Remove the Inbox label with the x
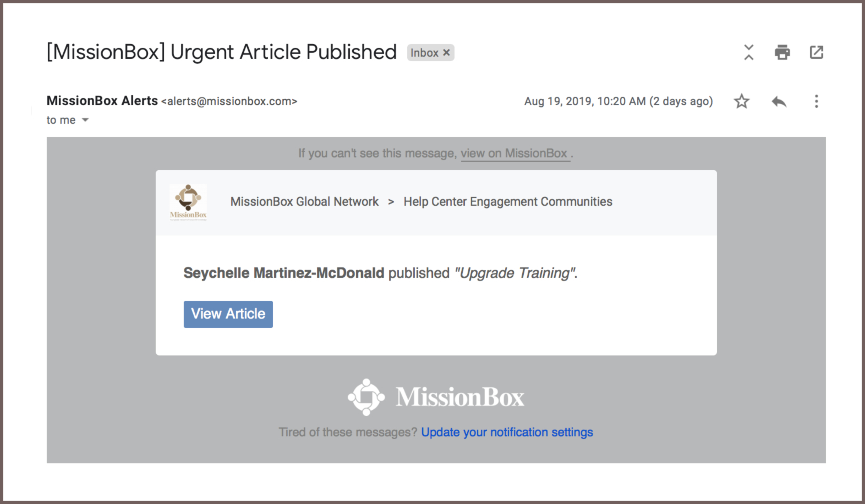 447,53
